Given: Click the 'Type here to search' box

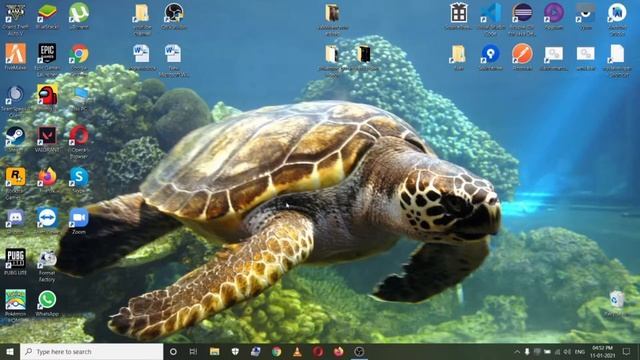Looking at the screenshot, I should point(92,351).
